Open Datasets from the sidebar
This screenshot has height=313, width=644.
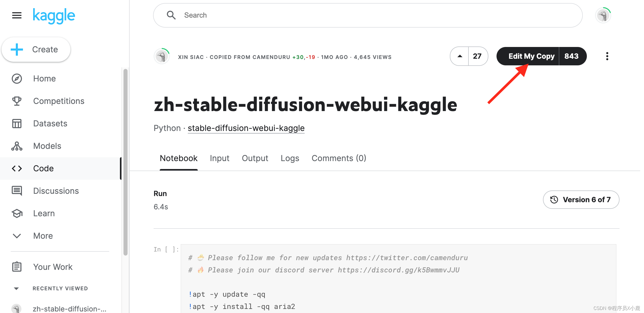(x=50, y=123)
